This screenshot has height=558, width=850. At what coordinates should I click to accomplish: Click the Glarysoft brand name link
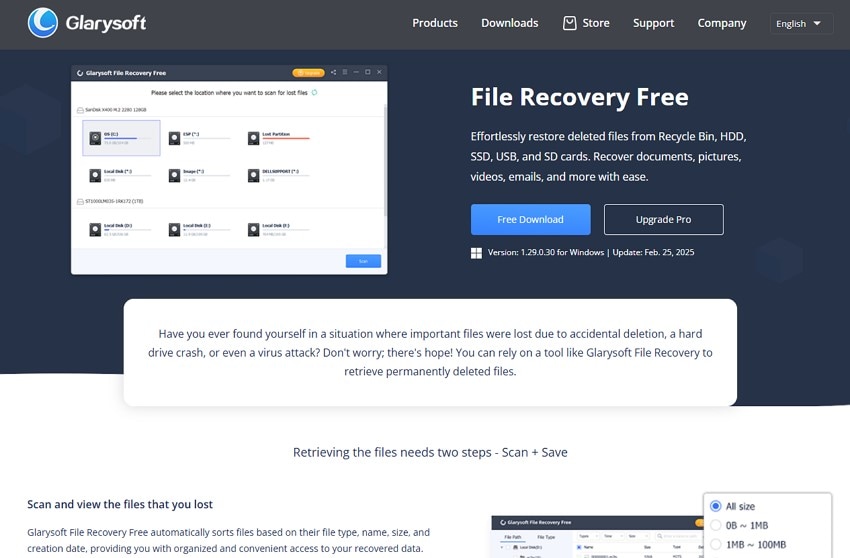coord(106,23)
